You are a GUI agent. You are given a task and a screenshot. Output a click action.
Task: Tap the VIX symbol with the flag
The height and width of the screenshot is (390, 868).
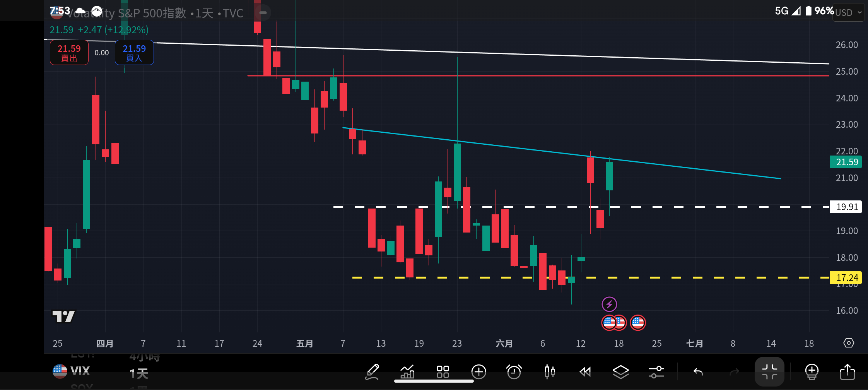tap(71, 371)
